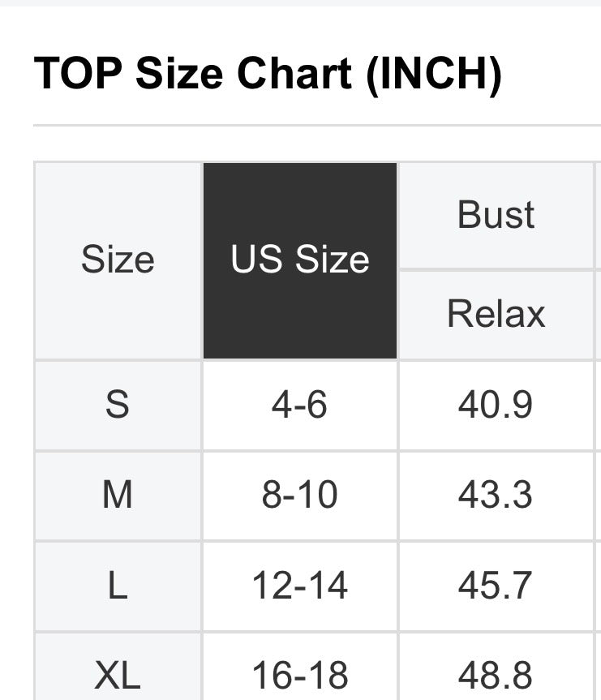Select the 8-10 US size cell
Viewport: 601px width, 700px height.
(300, 495)
